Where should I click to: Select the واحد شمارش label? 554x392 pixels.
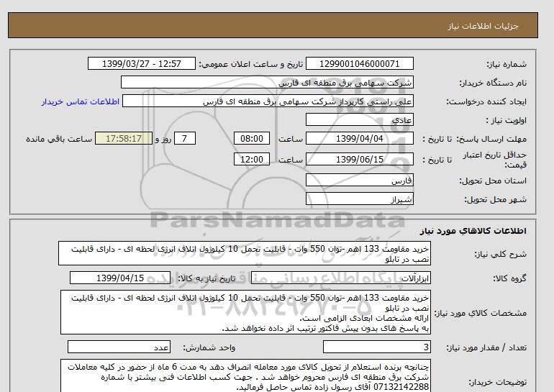[x=209, y=348]
